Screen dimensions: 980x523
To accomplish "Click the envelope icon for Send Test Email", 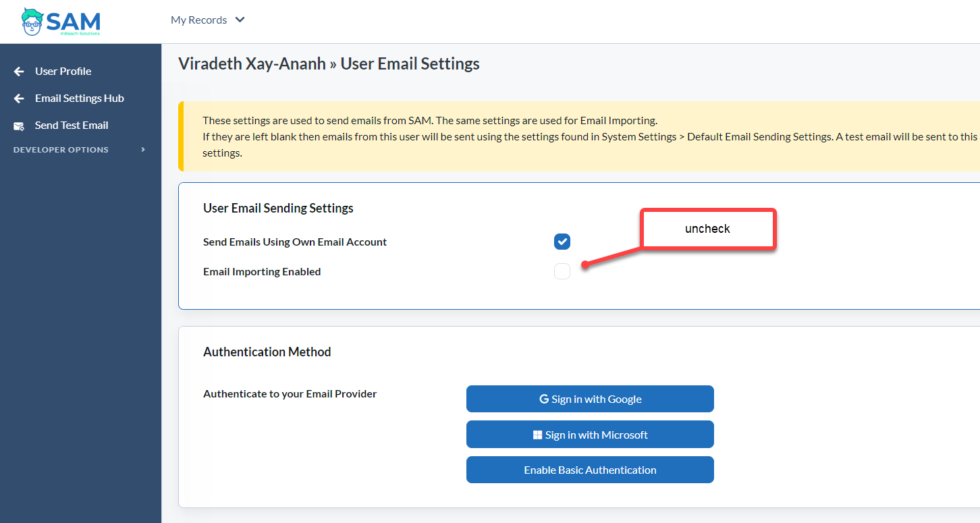I will [x=20, y=126].
